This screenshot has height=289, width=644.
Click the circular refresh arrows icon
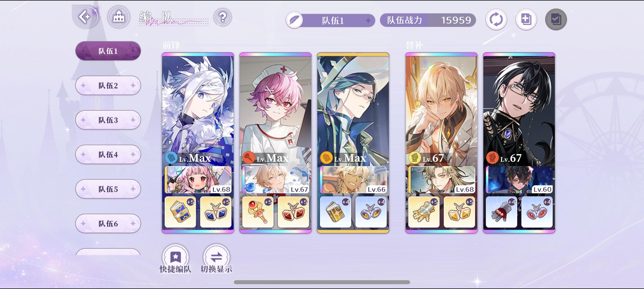tap(496, 20)
